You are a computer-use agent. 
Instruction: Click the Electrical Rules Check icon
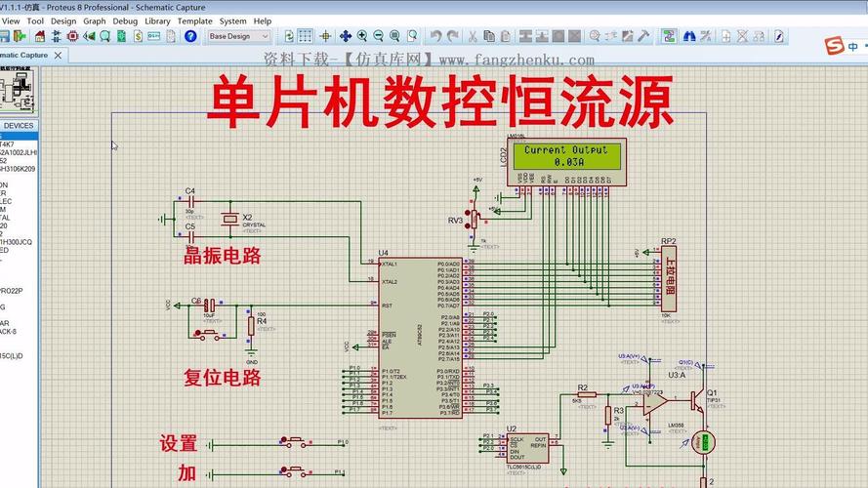(x=779, y=36)
